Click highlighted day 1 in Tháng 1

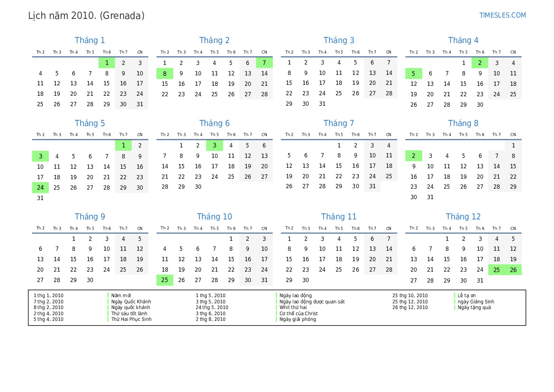pos(107,63)
